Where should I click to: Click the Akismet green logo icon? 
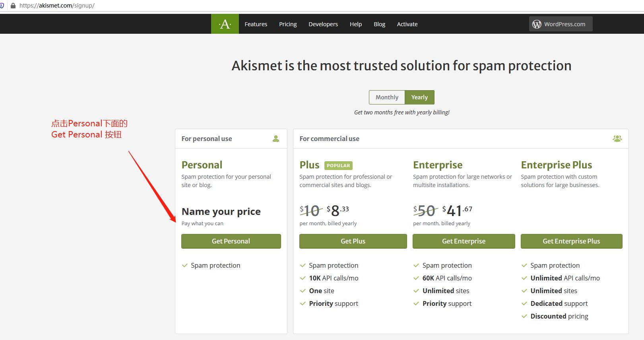point(225,24)
